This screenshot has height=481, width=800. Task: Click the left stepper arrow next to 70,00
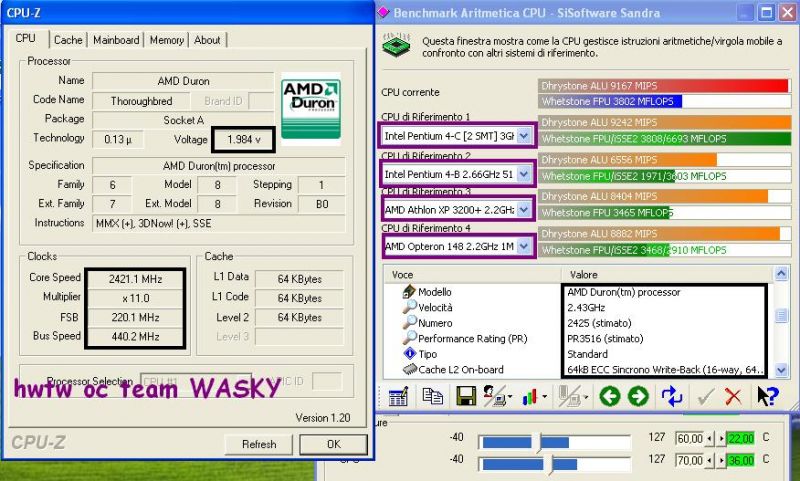point(710,460)
